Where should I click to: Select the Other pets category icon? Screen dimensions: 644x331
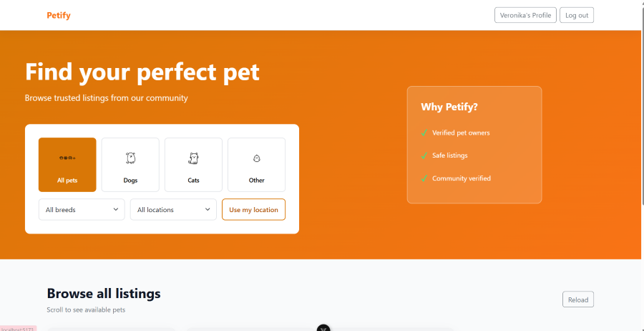coord(256,158)
